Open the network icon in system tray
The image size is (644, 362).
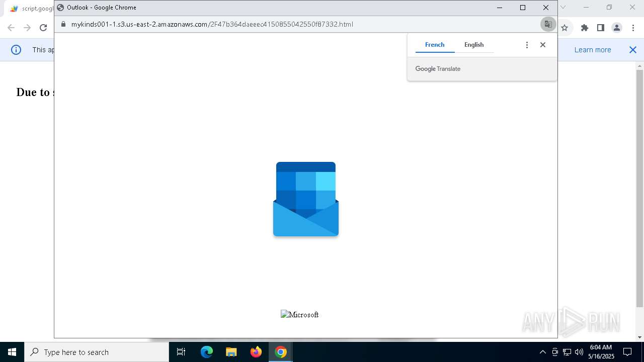tap(567, 352)
